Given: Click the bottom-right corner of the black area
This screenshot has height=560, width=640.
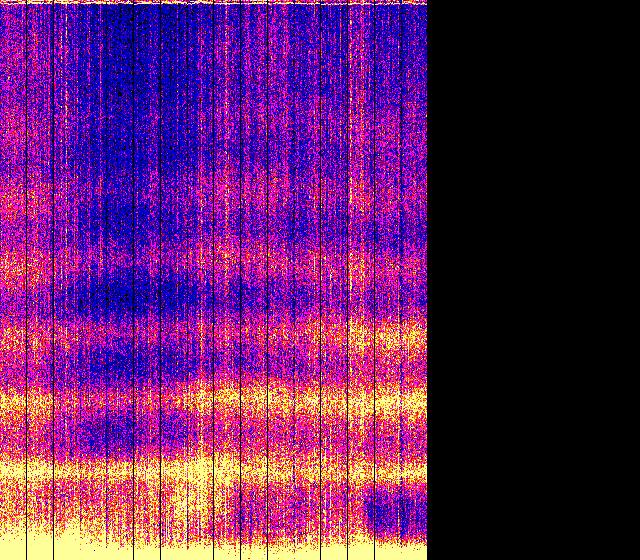Looking at the screenshot, I should click(637, 557).
